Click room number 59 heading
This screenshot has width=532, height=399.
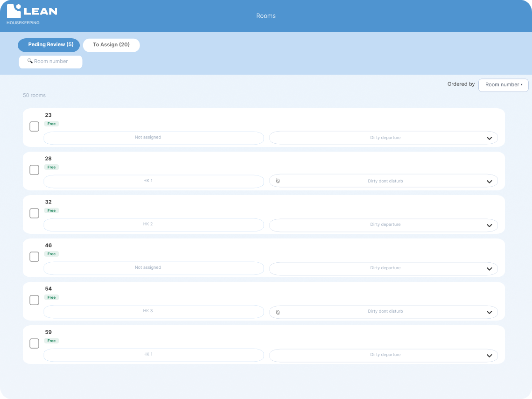[48, 332]
